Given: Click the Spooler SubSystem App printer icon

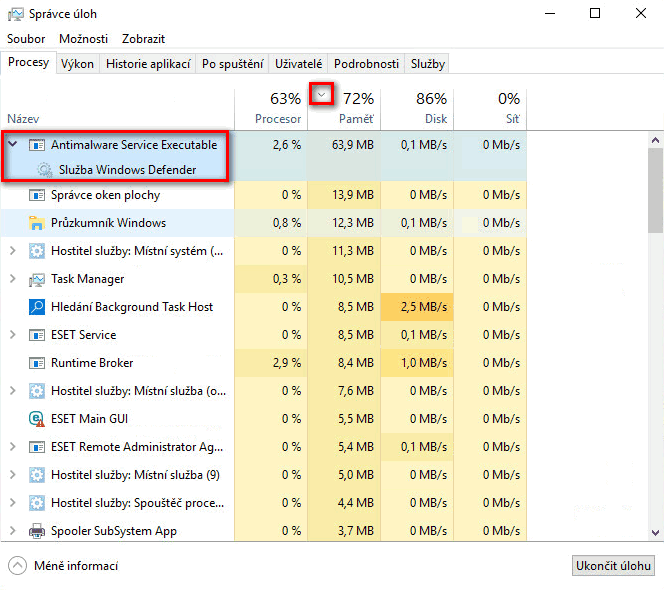Looking at the screenshot, I should pos(37,531).
